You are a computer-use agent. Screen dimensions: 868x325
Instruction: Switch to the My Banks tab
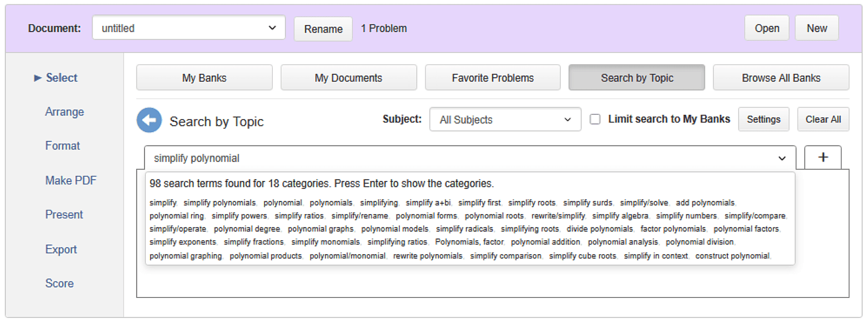click(x=204, y=77)
